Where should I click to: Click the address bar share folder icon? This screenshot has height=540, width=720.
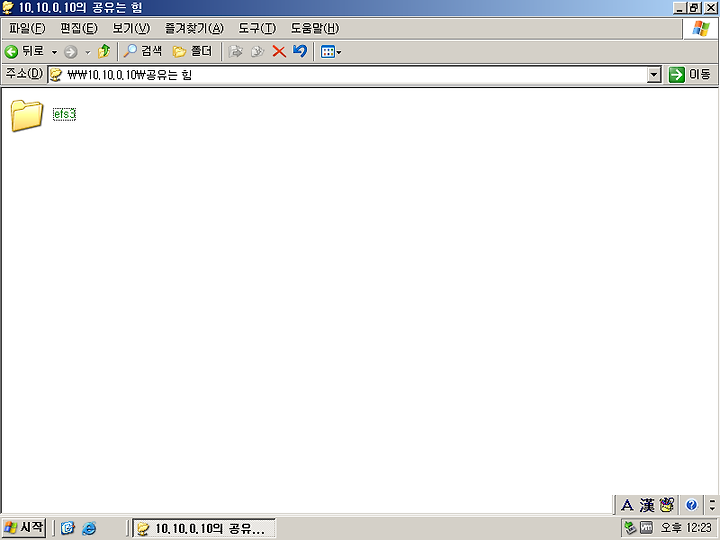click(x=56, y=74)
